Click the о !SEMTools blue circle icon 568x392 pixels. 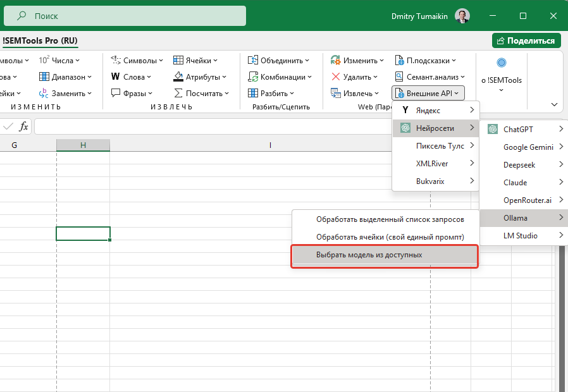click(x=502, y=63)
